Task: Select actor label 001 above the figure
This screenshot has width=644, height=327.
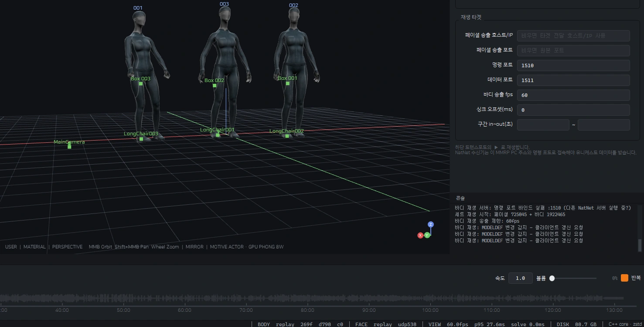Action: point(138,8)
